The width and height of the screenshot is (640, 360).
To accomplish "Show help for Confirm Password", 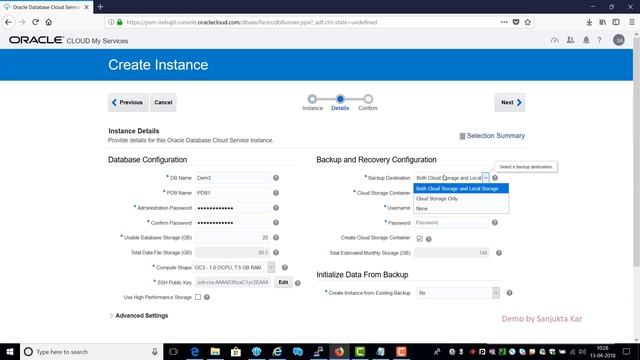I will pos(276,222).
